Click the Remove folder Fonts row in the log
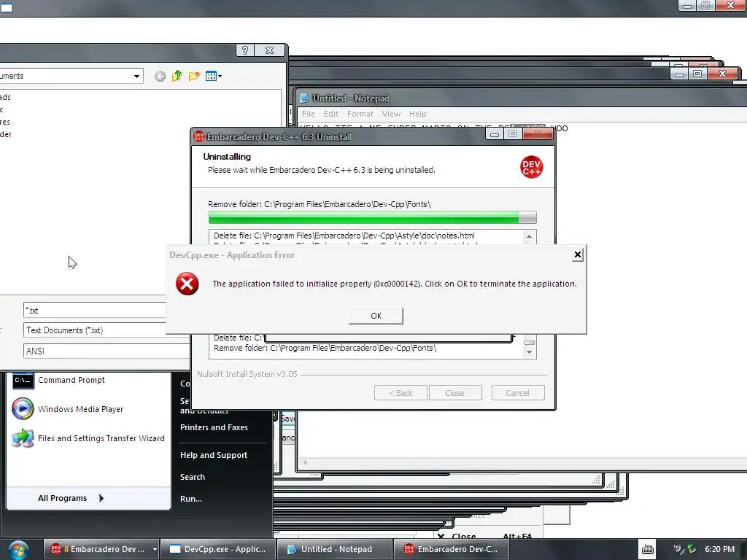The height and width of the screenshot is (560, 747). [x=325, y=348]
